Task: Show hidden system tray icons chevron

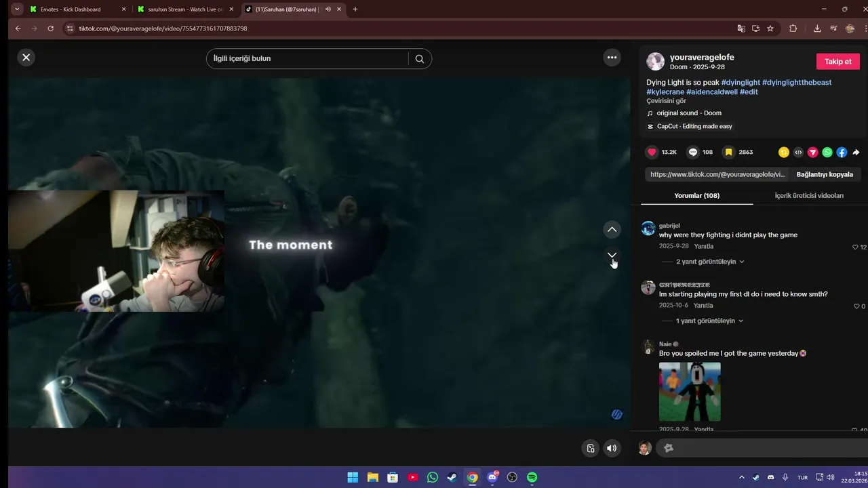Action: [741, 477]
